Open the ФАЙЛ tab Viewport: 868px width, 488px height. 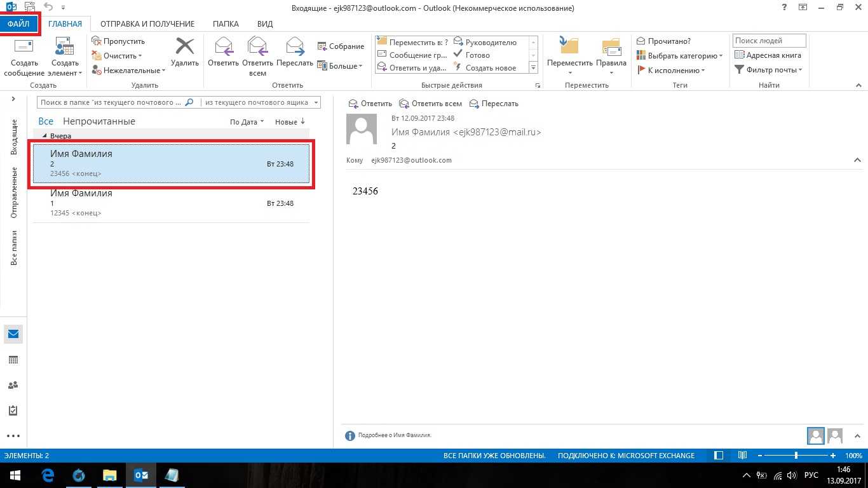(19, 24)
